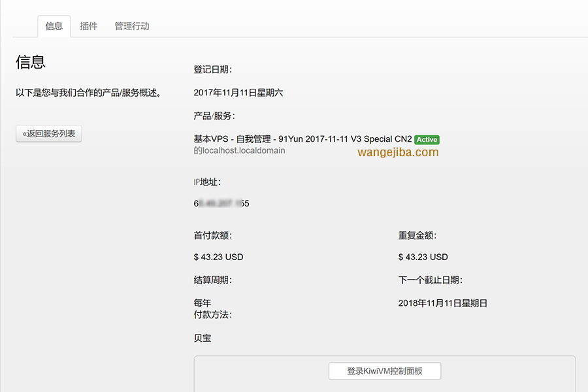This screenshot has height=392, width=588.
Task: Click the 以下是您与我们合作的产品/服务概述 description
Action: click(88, 93)
